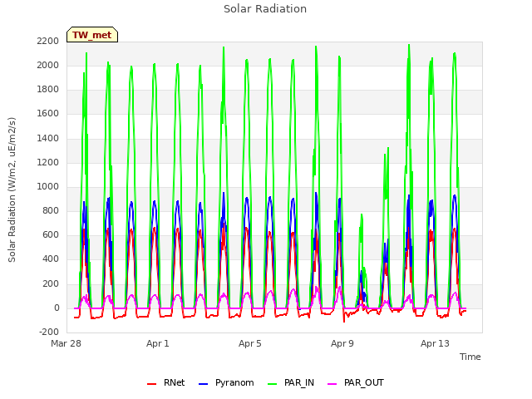Click the Apr 13 x-axis tick label
This screenshot has width=532, height=399.
(435, 343)
